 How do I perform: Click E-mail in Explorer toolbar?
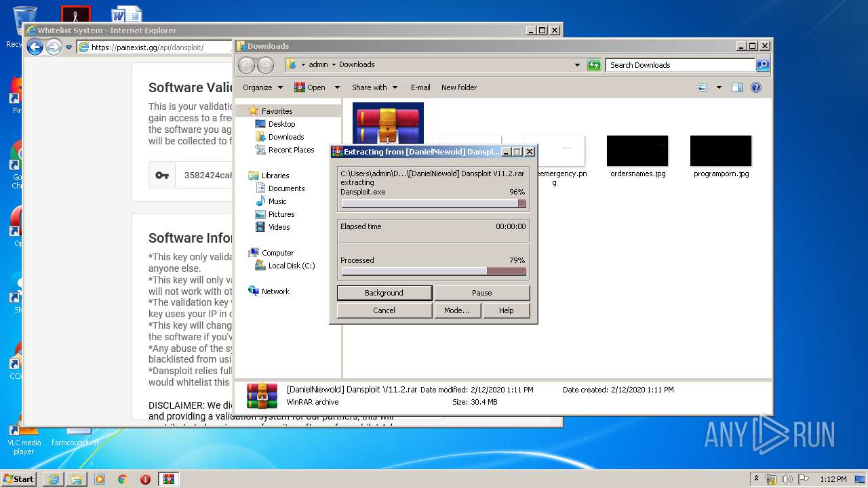click(x=420, y=87)
